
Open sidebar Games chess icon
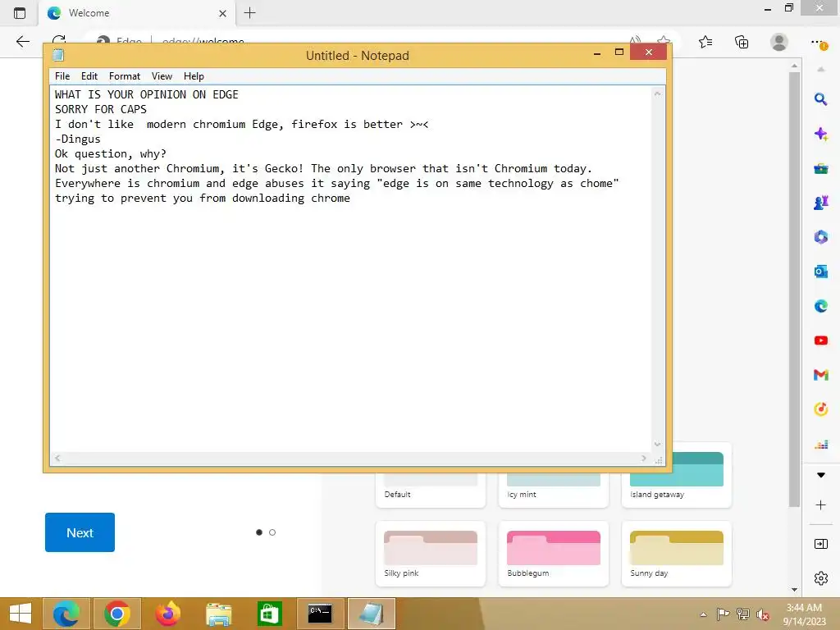pos(820,203)
